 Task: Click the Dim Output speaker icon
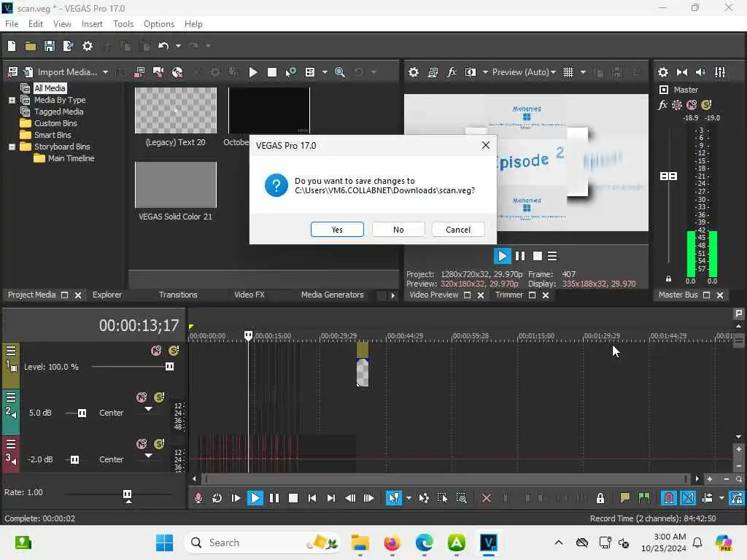click(701, 72)
